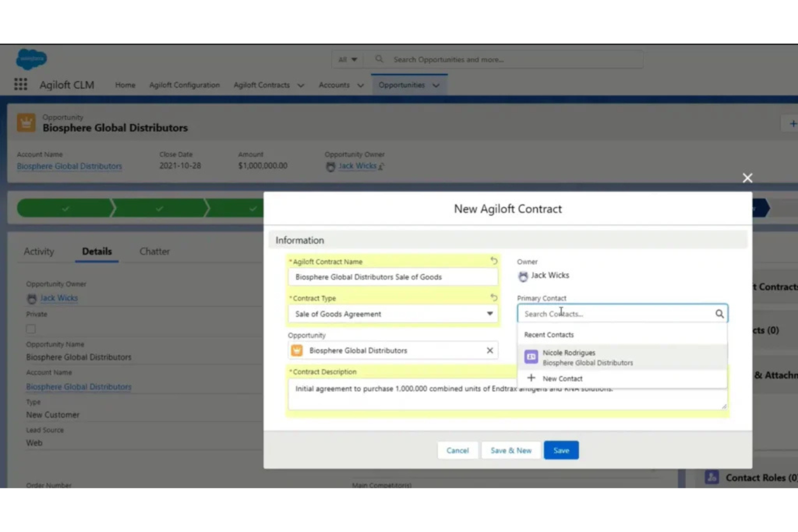Click the revert icon next to Contract Type
The width and height of the screenshot is (798, 532).
[493, 297]
